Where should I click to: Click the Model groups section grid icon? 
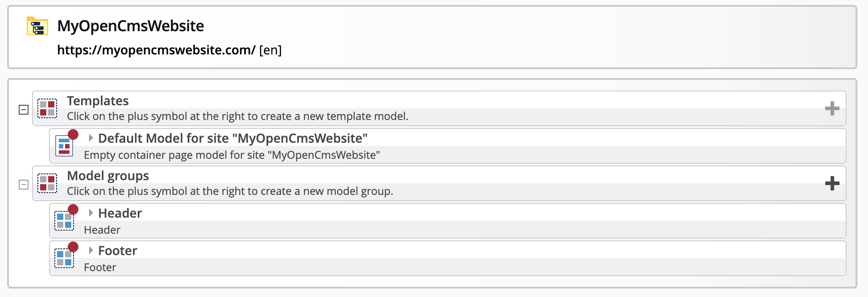click(47, 183)
